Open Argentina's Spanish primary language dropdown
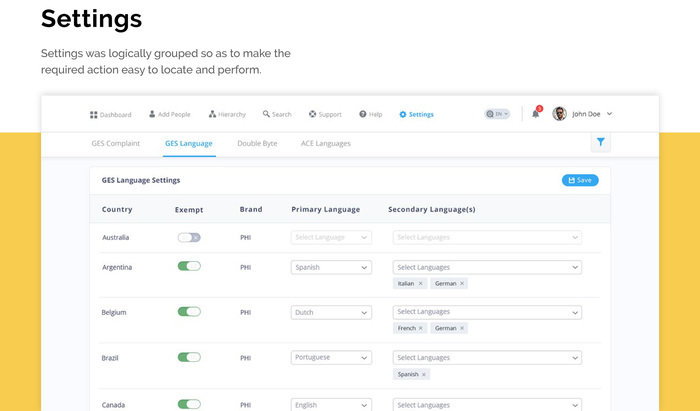 (331, 267)
